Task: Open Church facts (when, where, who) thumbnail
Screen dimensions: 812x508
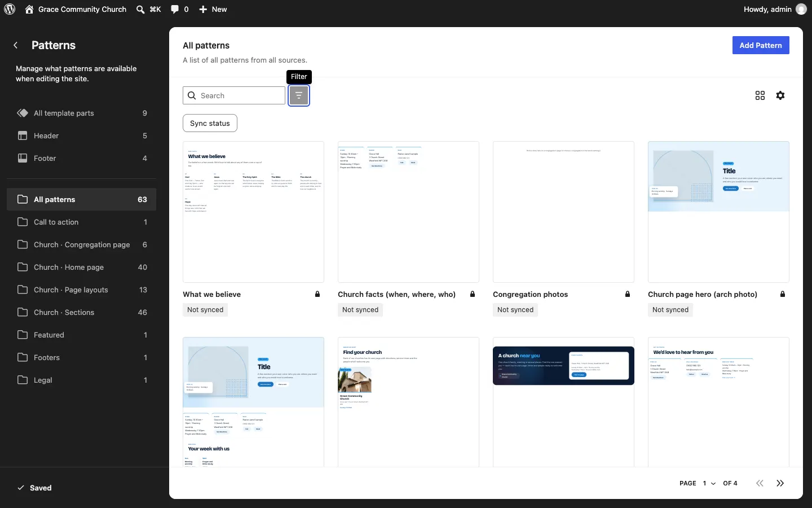Action: click(x=408, y=212)
